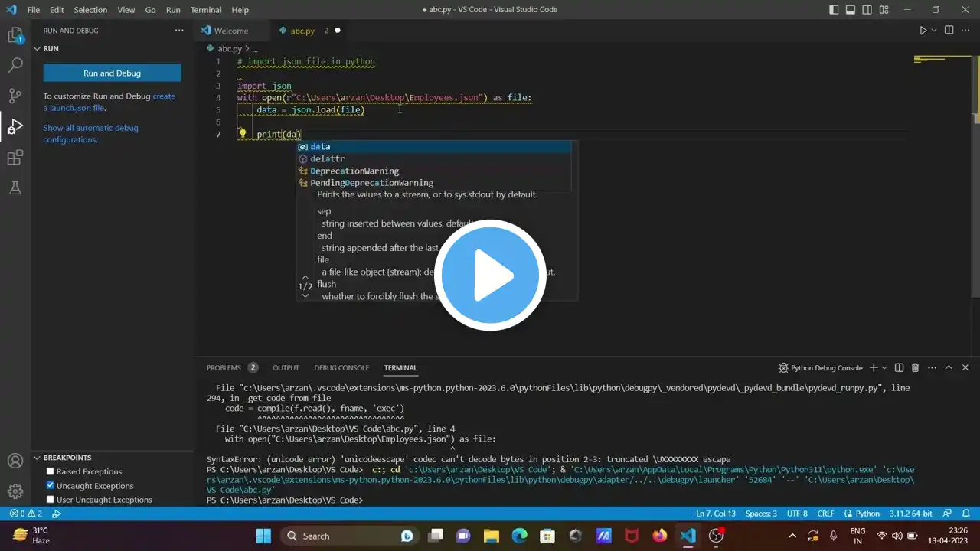Select 'data' in the autocomplete list
The image size is (980, 551).
320,147
